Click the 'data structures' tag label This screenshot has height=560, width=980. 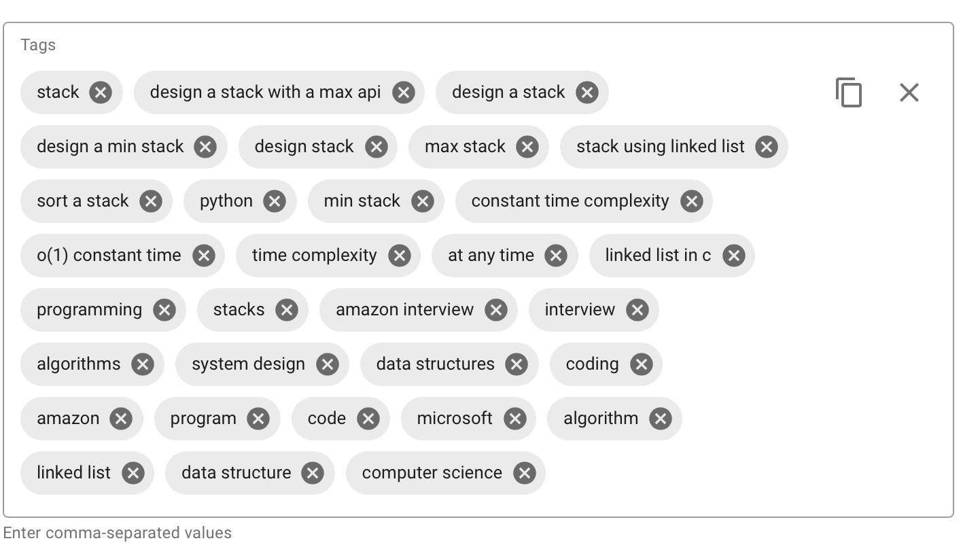point(435,364)
